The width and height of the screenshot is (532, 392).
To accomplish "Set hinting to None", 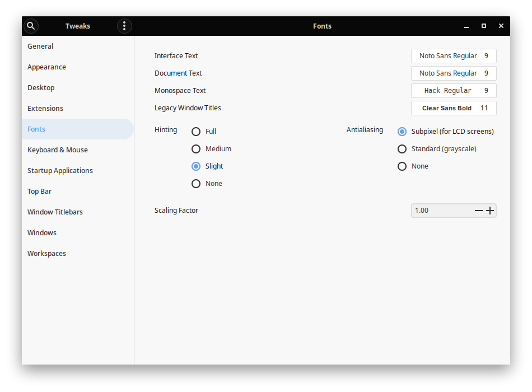I will [196, 184].
